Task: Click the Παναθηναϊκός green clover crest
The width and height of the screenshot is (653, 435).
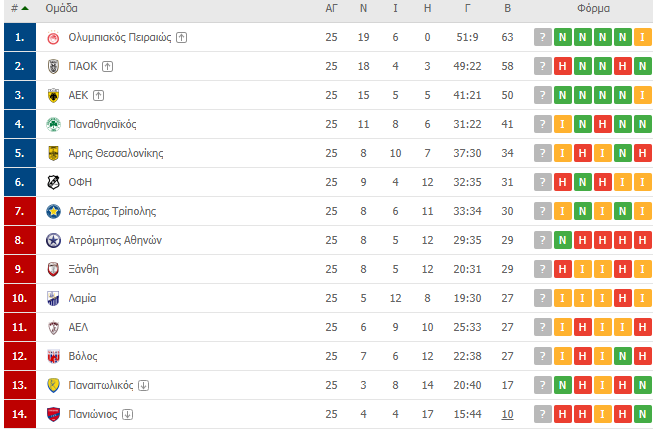Action: [x=53, y=124]
